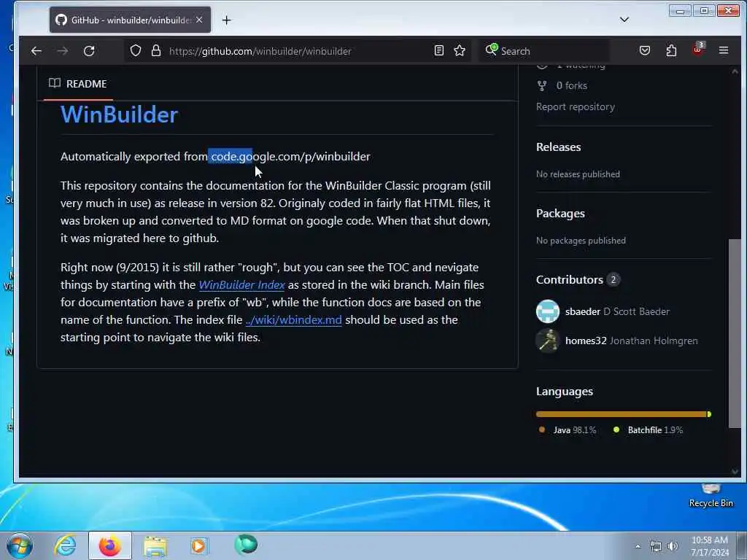Go back using the browser back arrow
747x560 pixels.
click(x=36, y=51)
